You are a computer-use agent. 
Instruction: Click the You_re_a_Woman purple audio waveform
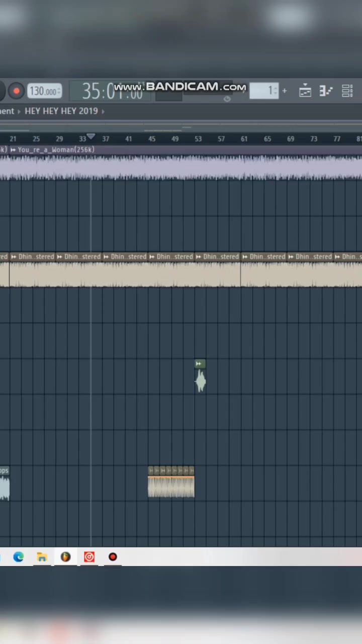pyautogui.click(x=181, y=167)
